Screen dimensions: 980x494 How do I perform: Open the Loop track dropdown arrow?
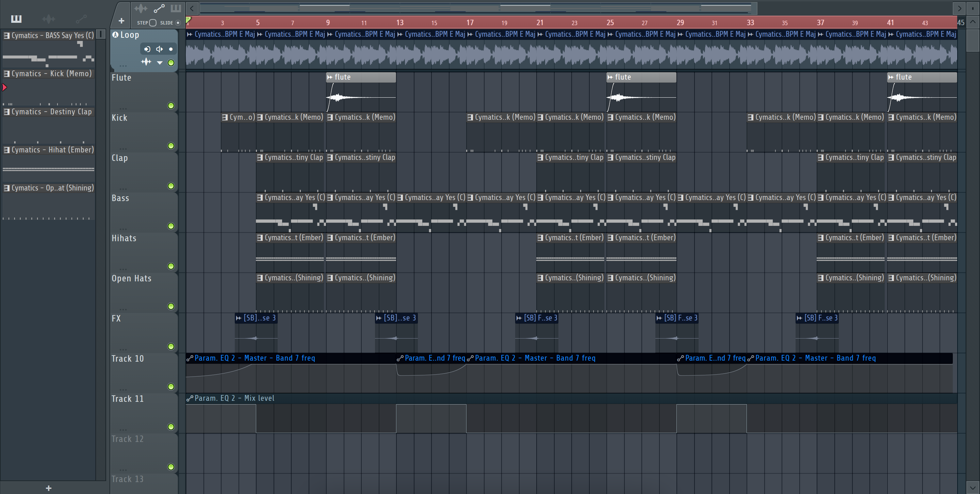(160, 63)
